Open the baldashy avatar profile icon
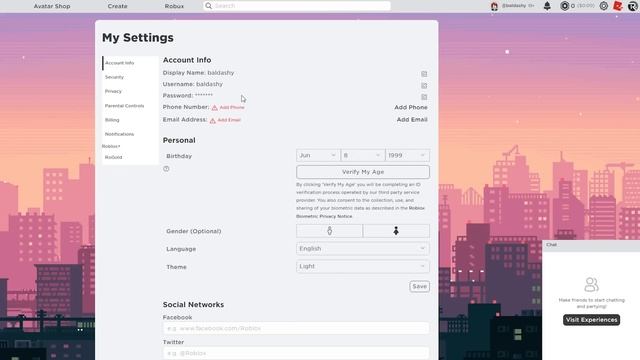Viewport: 640px width, 360px height. (x=494, y=6)
